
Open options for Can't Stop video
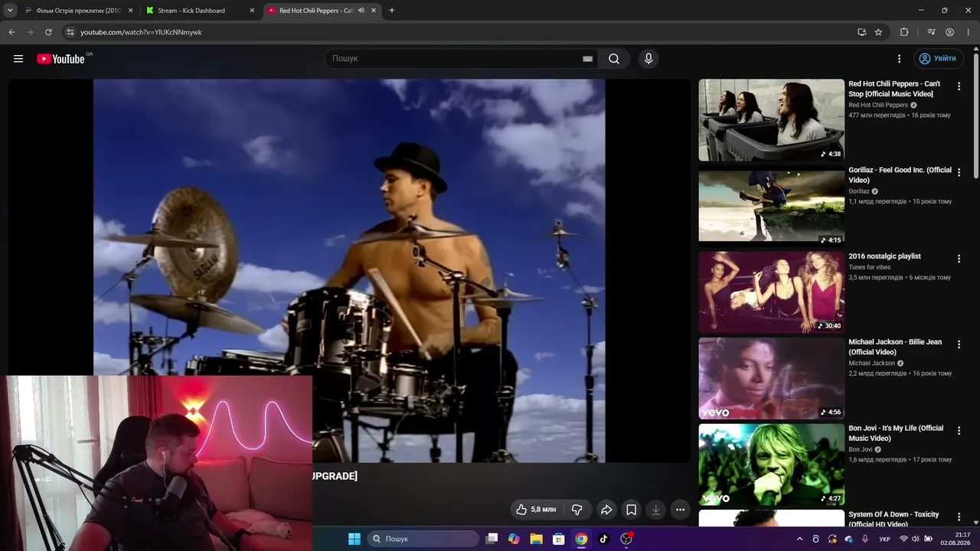tap(959, 86)
